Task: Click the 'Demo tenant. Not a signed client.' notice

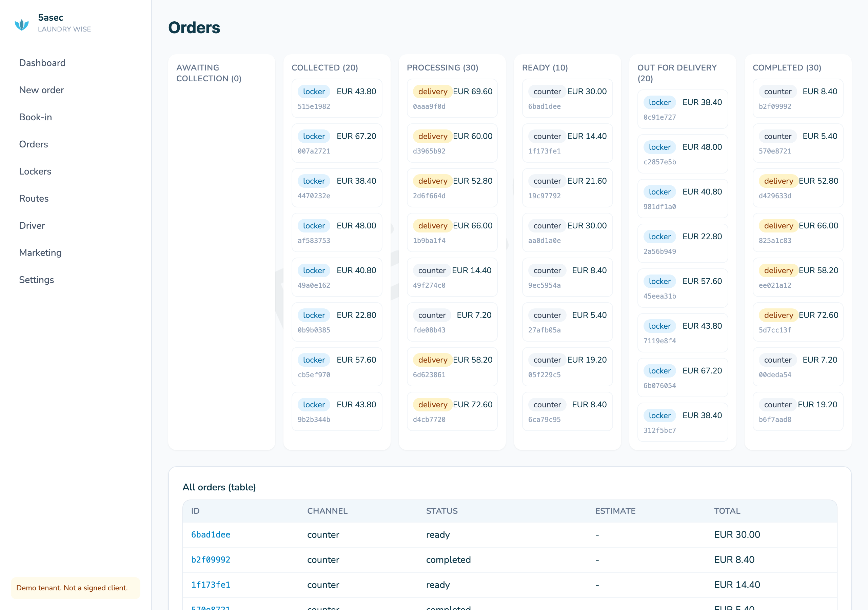Action: [76, 588]
